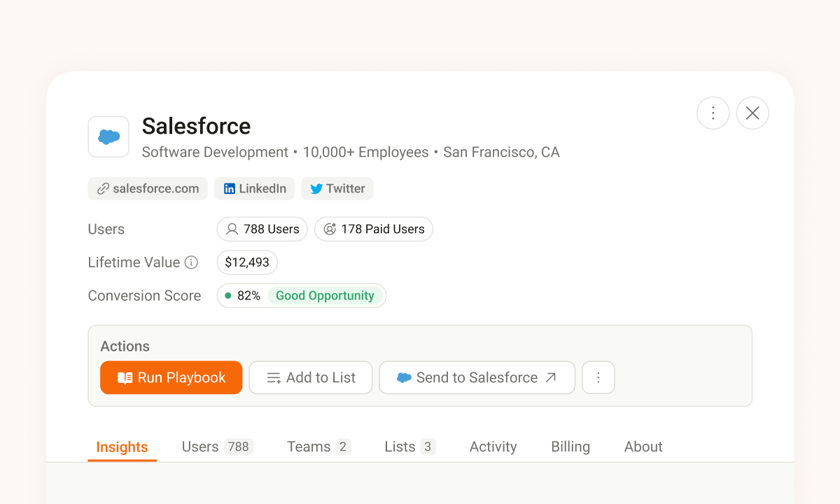Viewport: 840px width, 504px height.
Task: View the Activity tab
Action: (493, 447)
